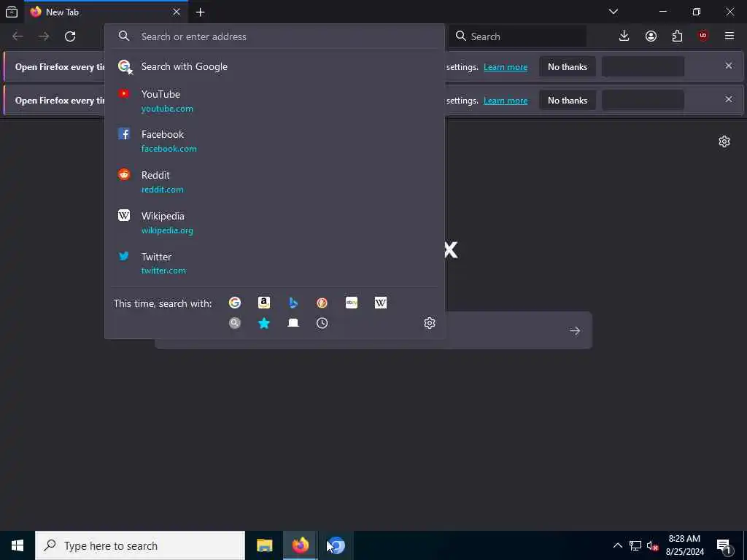Viewport: 747px width, 560px height.
Task: Open Windows Start menu
Action: 18,545
